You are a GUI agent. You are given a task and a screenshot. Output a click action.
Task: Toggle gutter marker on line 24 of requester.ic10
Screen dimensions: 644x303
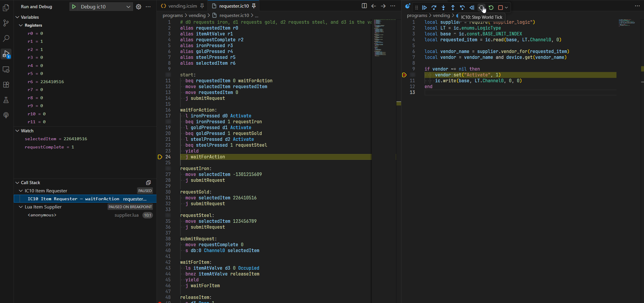pos(160,157)
